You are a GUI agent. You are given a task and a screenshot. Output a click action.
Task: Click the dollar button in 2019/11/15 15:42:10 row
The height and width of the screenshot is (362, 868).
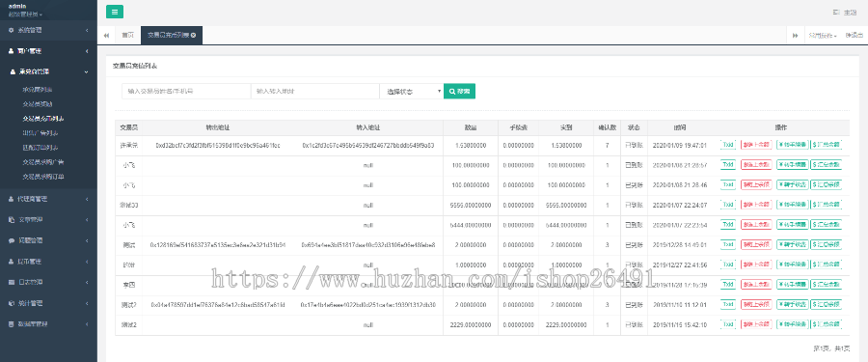[x=826, y=324]
